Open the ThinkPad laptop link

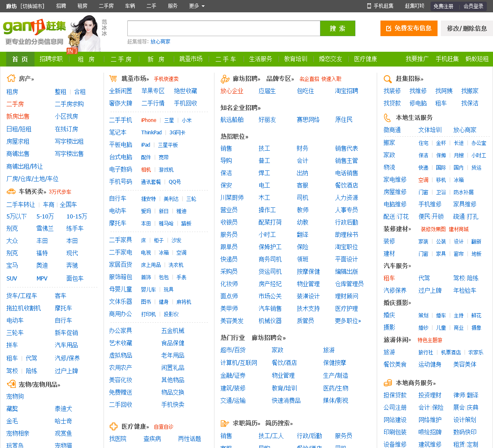click(x=152, y=133)
